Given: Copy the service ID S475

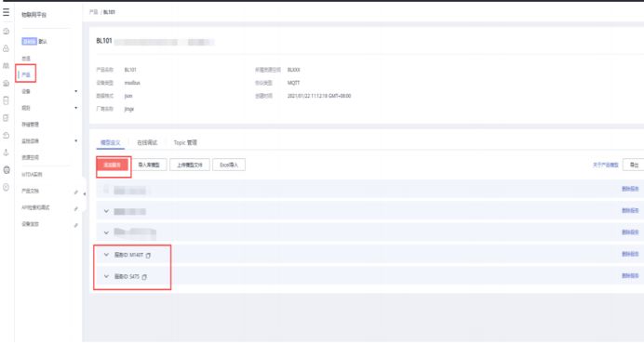Looking at the screenshot, I should (144, 277).
